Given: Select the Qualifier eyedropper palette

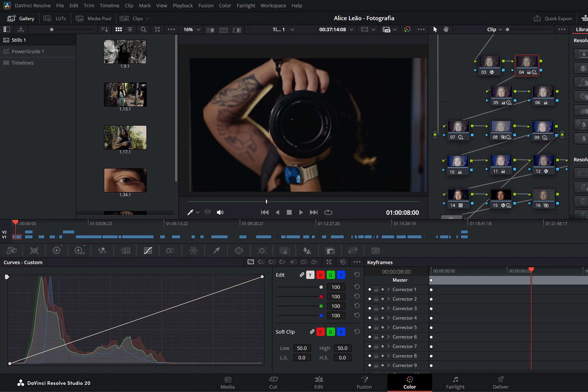Looking at the screenshot, I should pos(216,250).
